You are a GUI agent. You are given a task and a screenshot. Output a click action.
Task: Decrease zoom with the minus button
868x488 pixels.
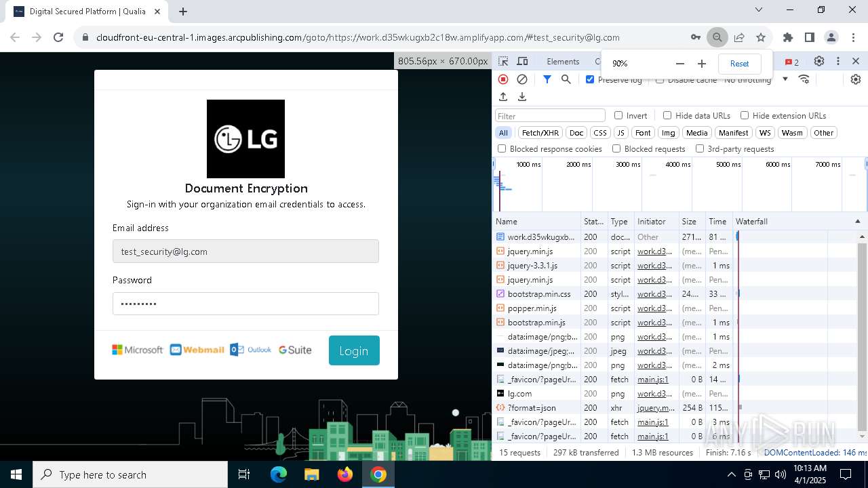(680, 64)
